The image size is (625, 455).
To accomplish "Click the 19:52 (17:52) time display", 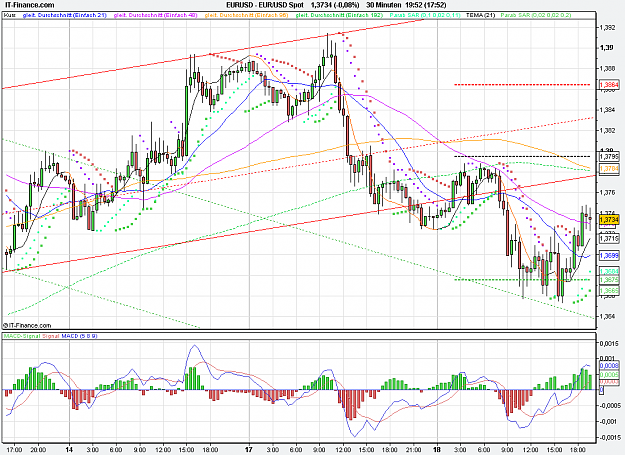I will (427, 5).
